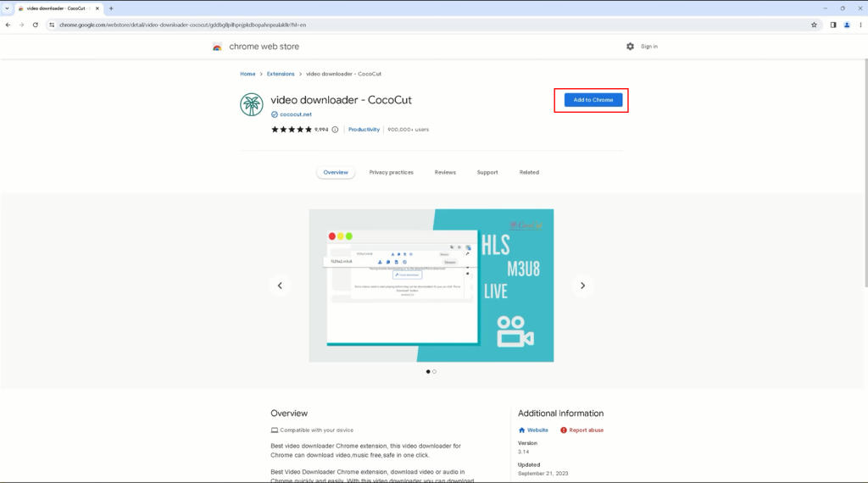
Task: Open the Extensions breadcrumb link
Action: pyautogui.click(x=281, y=74)
